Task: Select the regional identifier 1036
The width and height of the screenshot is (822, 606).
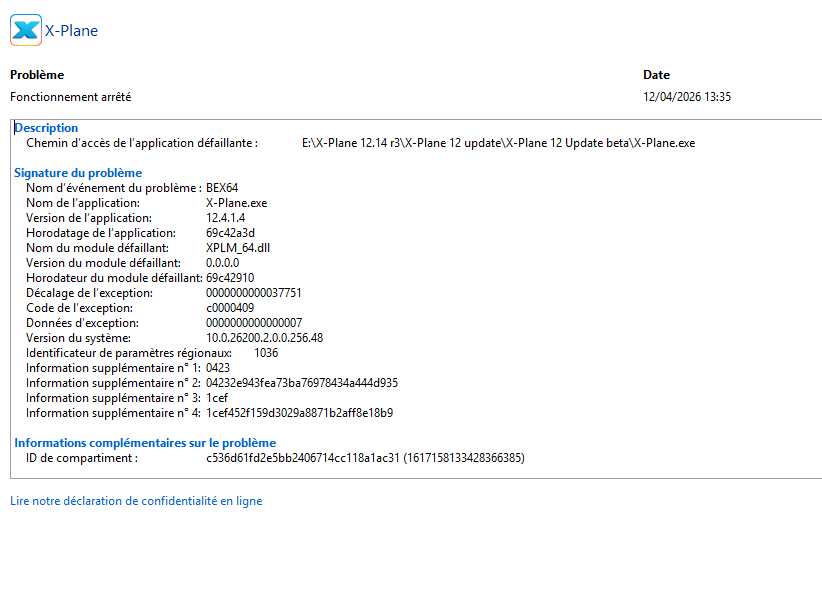Action: [x=266, y=353]
